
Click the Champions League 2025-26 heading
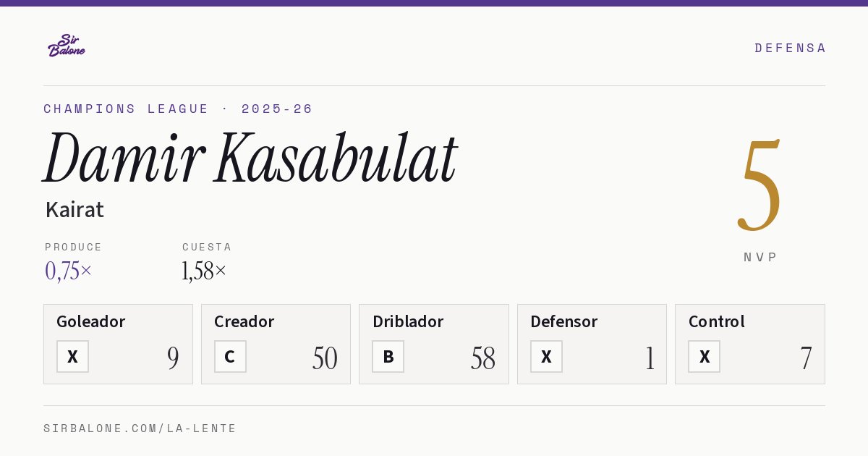pos(178,109)
